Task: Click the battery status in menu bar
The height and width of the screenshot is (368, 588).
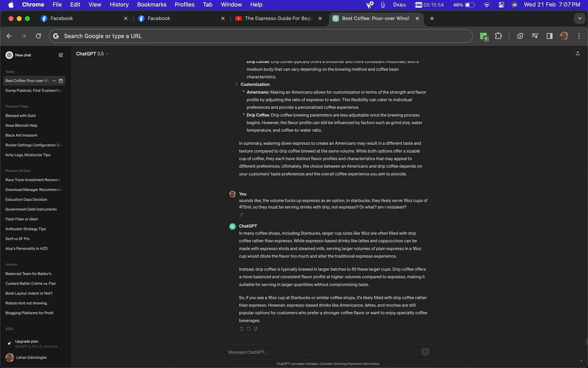Action: tap(464, 5)
